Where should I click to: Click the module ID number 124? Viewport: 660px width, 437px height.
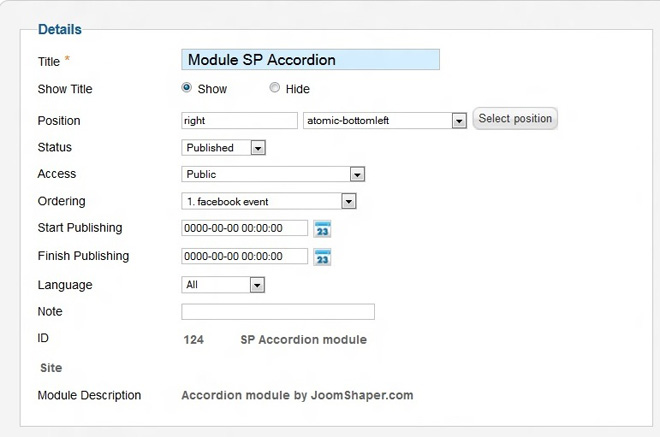194,340
